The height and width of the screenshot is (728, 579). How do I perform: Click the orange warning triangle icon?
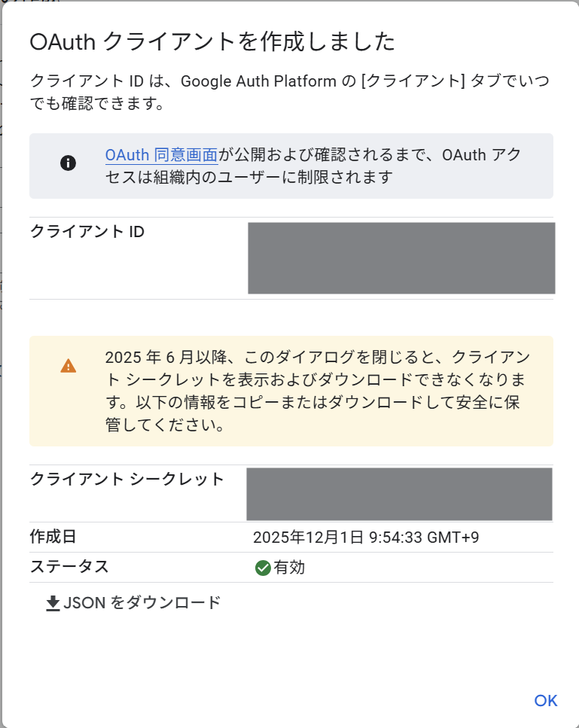69,365
